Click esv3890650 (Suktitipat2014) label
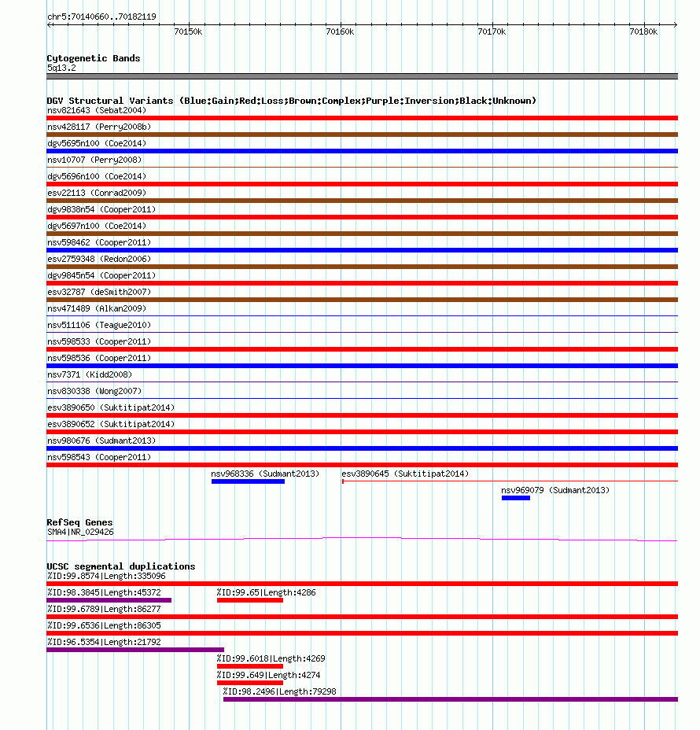700x730 pixels. (111, 407)
